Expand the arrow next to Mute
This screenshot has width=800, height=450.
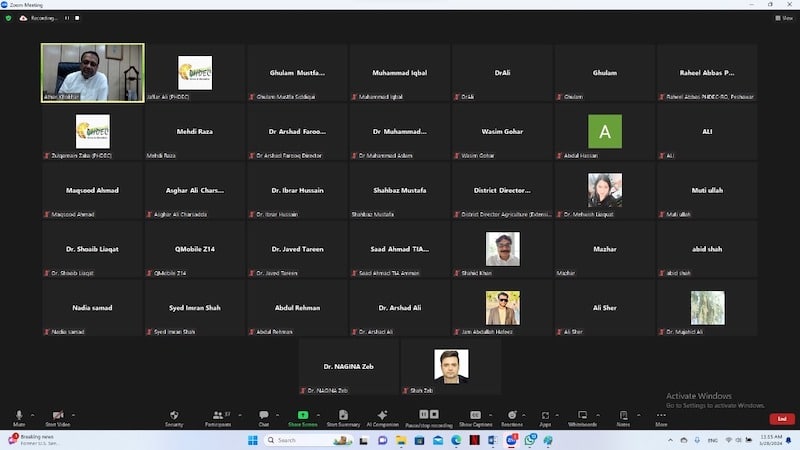(32, 415)
